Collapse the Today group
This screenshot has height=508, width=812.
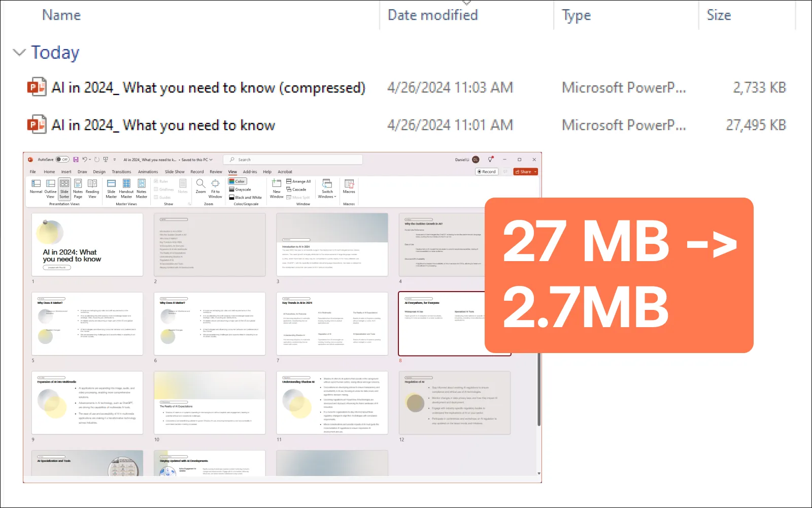[19, 52]
